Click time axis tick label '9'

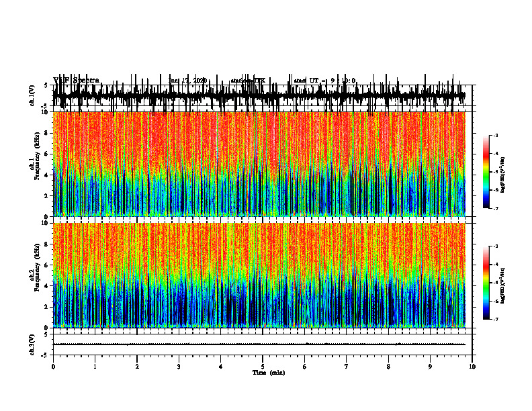[430, 367]
